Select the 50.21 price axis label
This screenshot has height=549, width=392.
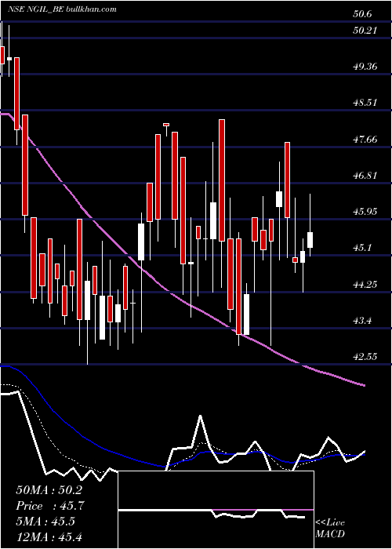365,31
